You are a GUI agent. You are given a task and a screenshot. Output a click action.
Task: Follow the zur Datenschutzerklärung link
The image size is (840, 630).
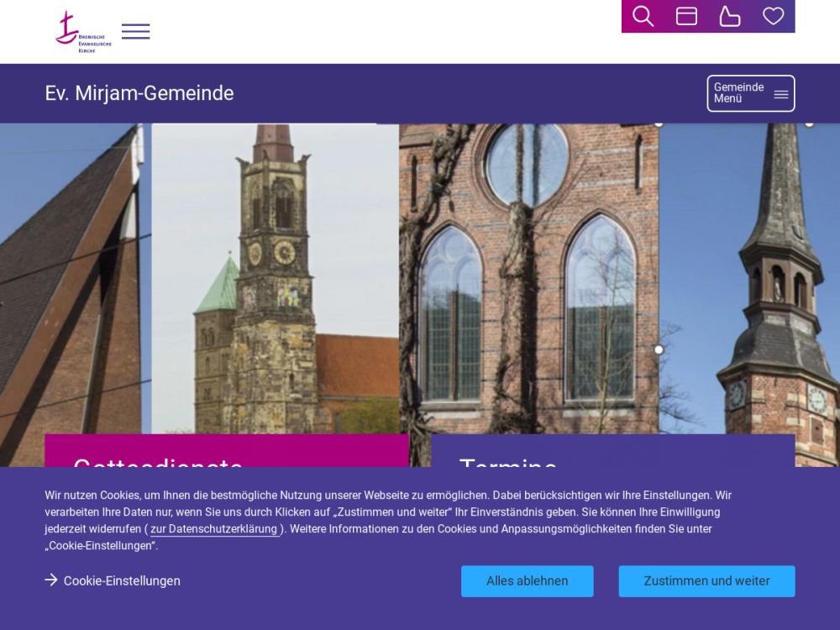pos(213,529)
